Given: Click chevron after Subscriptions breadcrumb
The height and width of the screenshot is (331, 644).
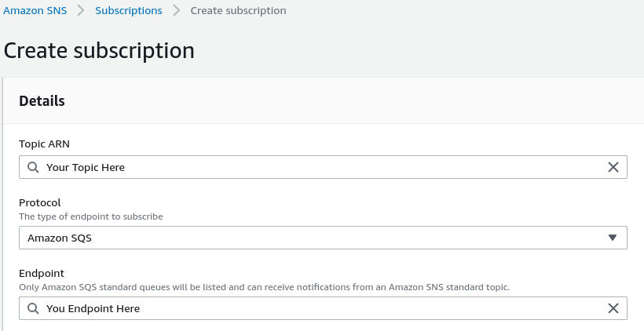Looking at the screenshot, I should (x=177, y=11).
